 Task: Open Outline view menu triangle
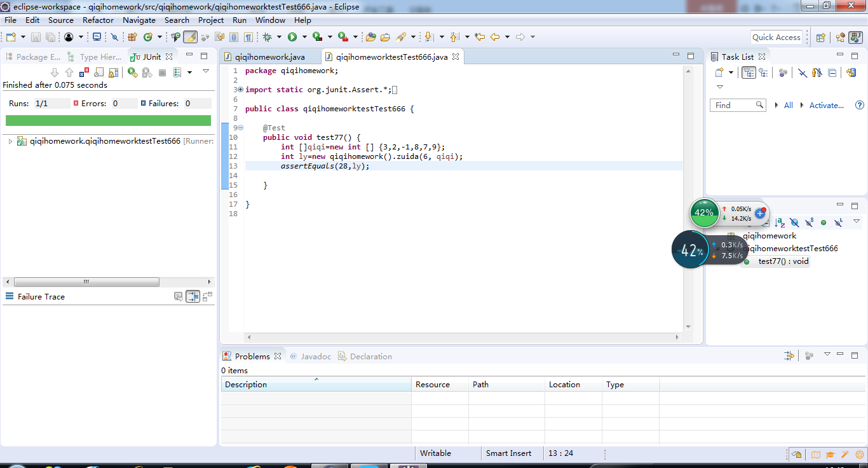(856, 221)
